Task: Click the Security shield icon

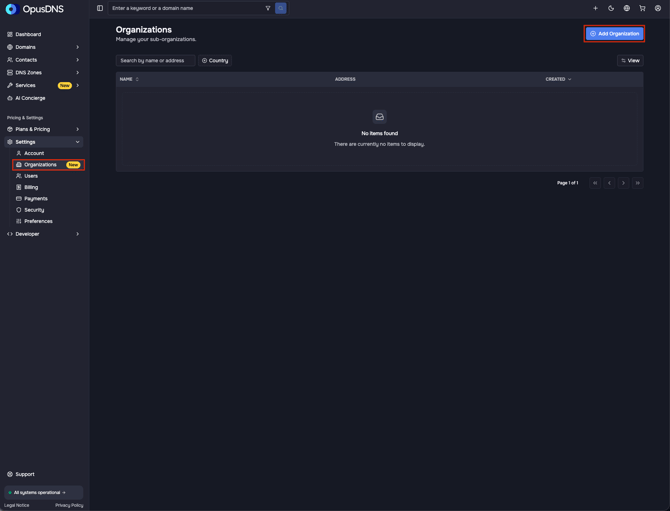Action: click(19, 210)
